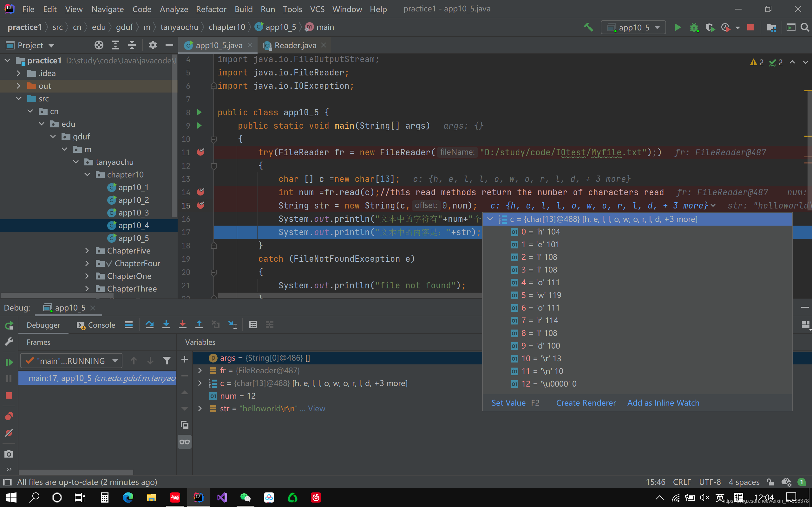The width and height of the screenshot is (812, 507).
Task: Click the Step Out debugger icon
Action: [x=199, y=324]
